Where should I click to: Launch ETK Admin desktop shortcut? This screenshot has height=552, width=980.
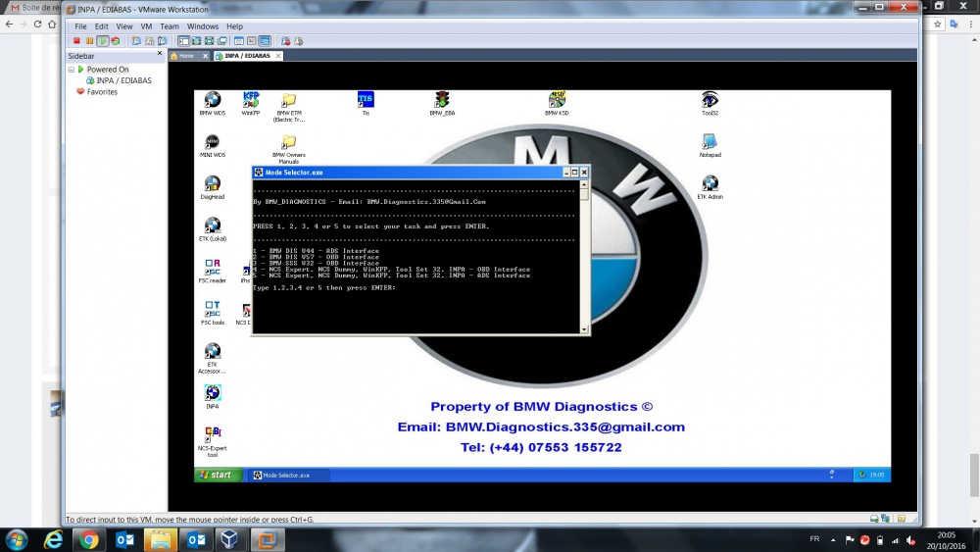click(710, 187)
